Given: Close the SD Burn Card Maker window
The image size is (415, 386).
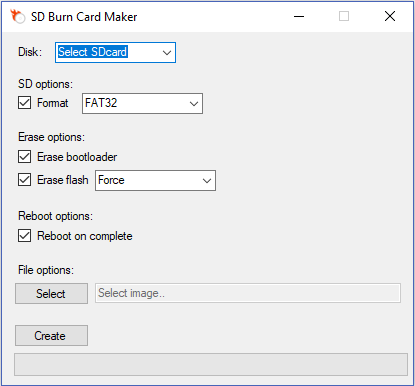Looking at the screenshot, I should [390, 16].
